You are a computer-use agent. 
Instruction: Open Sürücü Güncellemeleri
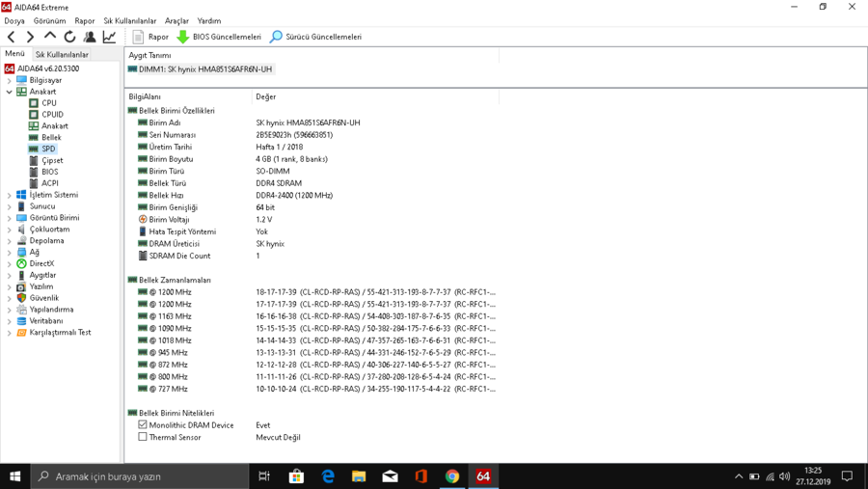click(x=315, y=37)
